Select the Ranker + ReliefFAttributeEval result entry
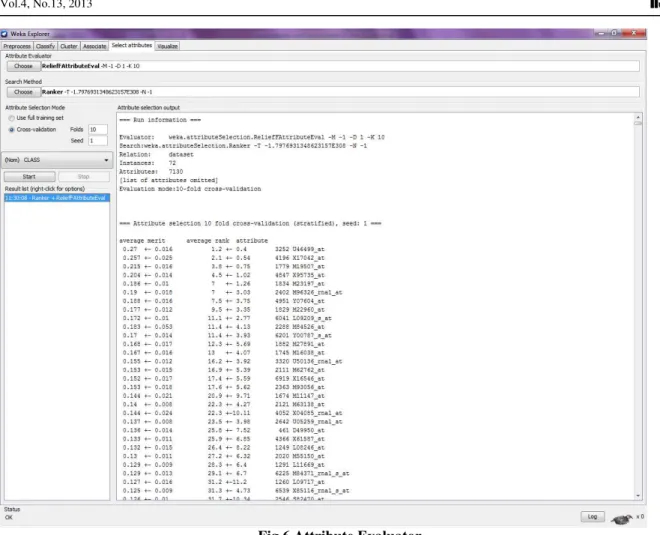 tap(57, 198)
